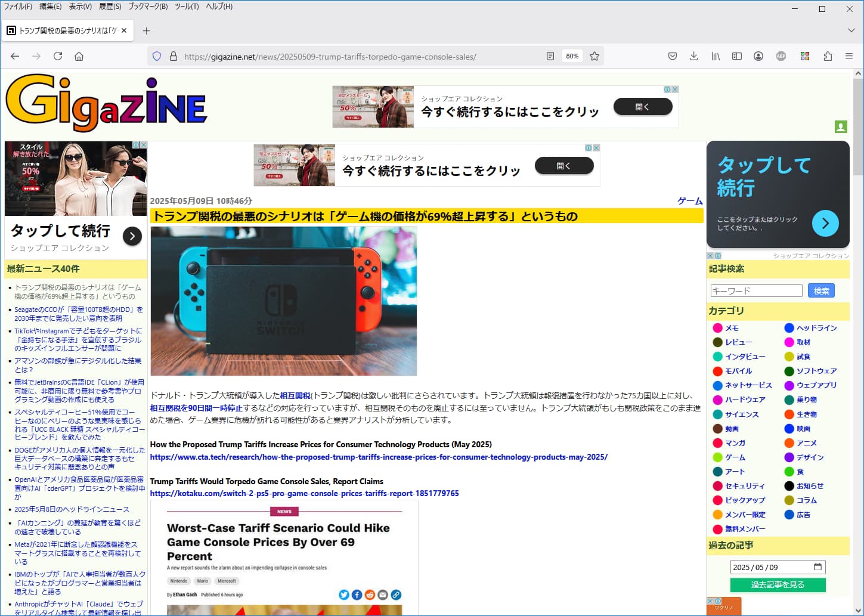Show sidebars icon in toolbar
This screenshot has height=616, width=864.
coord(737,56)
